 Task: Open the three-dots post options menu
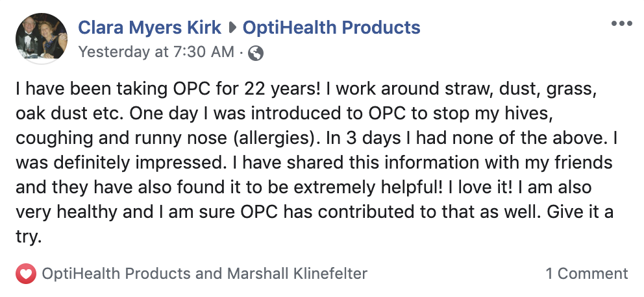621,23
